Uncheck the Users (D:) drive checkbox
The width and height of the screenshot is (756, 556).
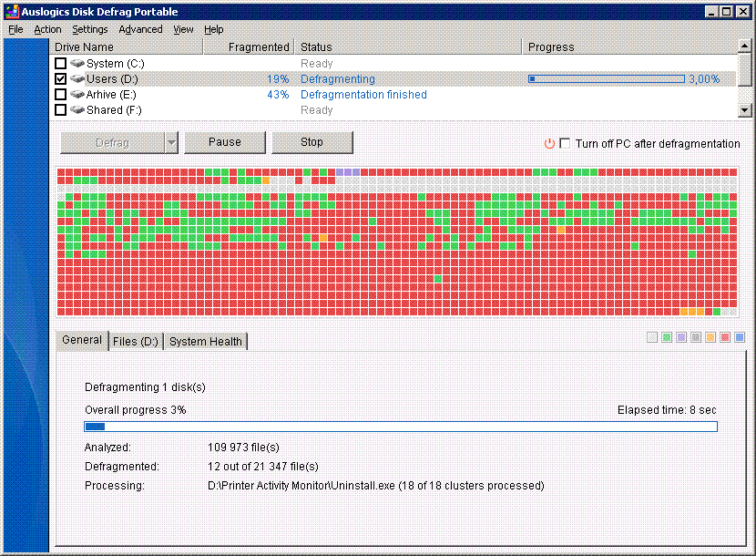[x=61, y=79]
